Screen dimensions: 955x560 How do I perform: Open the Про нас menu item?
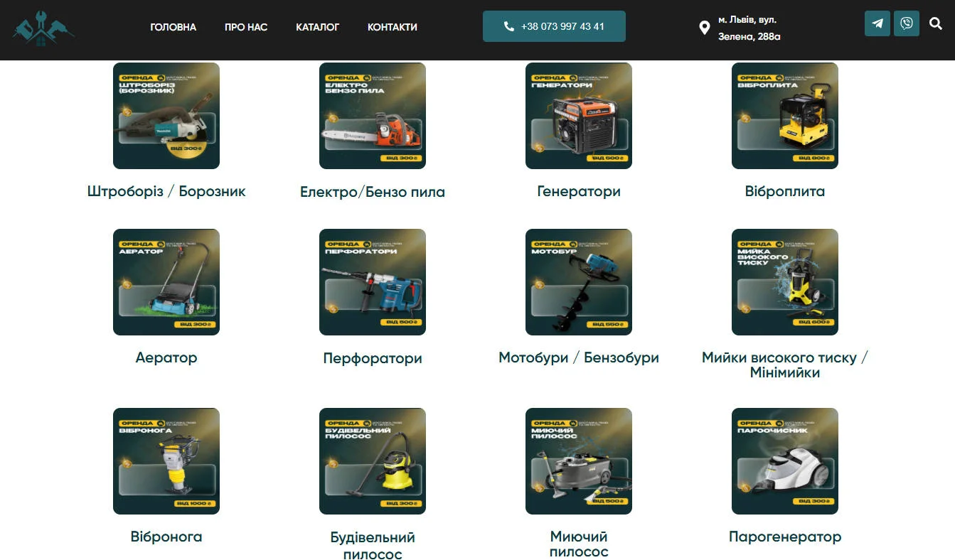[246, 27]
